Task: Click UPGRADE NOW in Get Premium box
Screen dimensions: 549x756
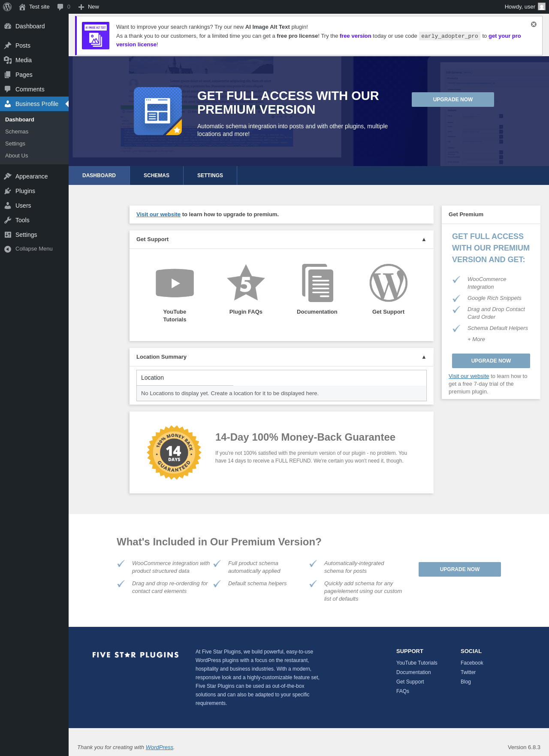Action: coord(491,361)
